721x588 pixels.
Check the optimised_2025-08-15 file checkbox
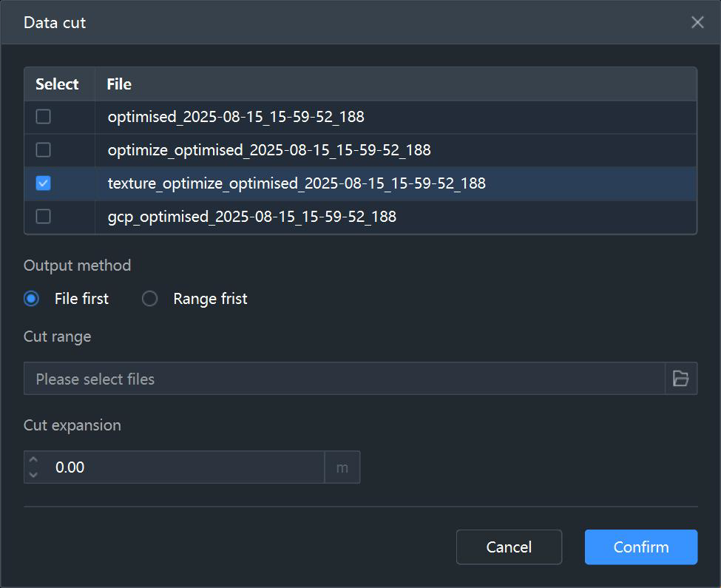click(43, 117)
